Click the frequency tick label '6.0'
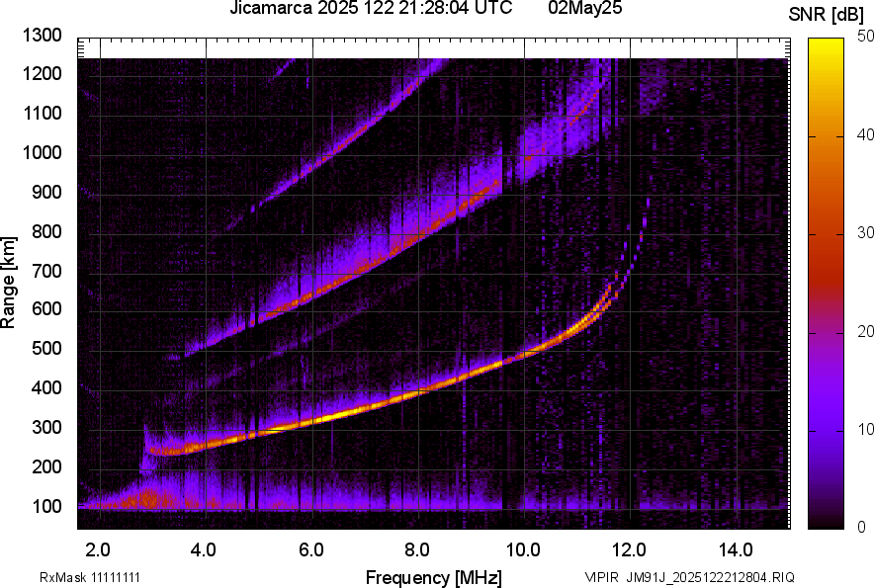This screenshot has width=874, height=588. pos(311,550)
